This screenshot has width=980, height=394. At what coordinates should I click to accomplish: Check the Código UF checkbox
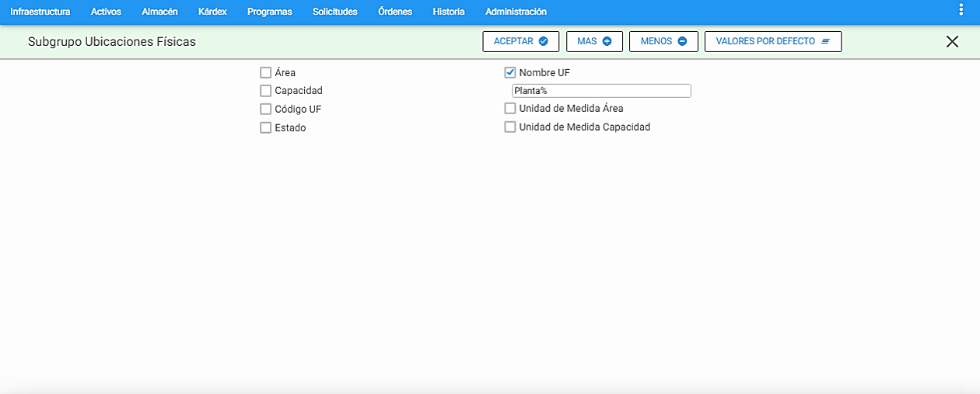[266, 109]
